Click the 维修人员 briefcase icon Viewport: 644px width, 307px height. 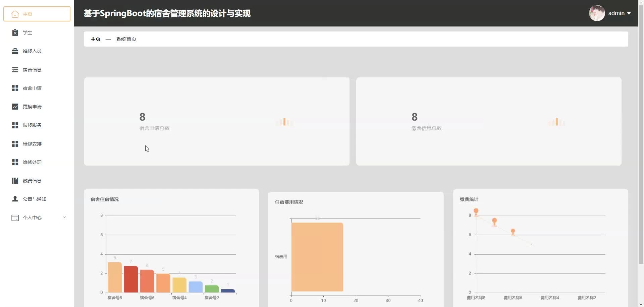15,51
